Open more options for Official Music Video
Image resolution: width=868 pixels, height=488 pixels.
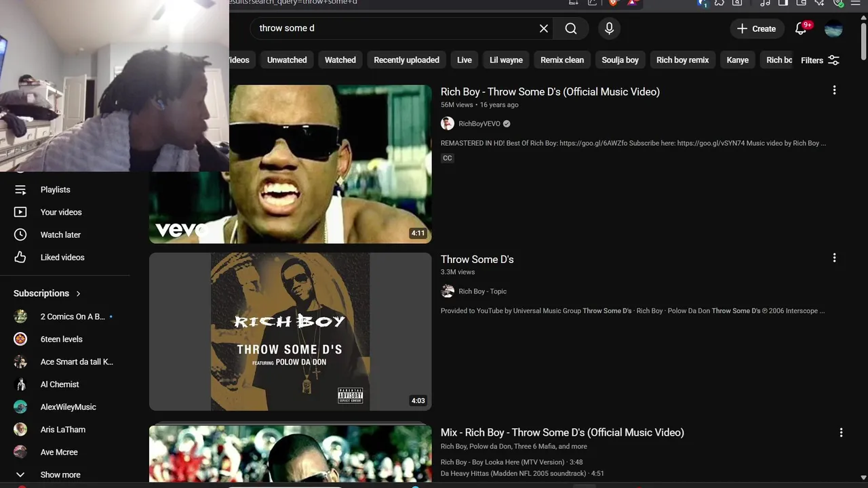pyautogui.click(x=834, y=90)
